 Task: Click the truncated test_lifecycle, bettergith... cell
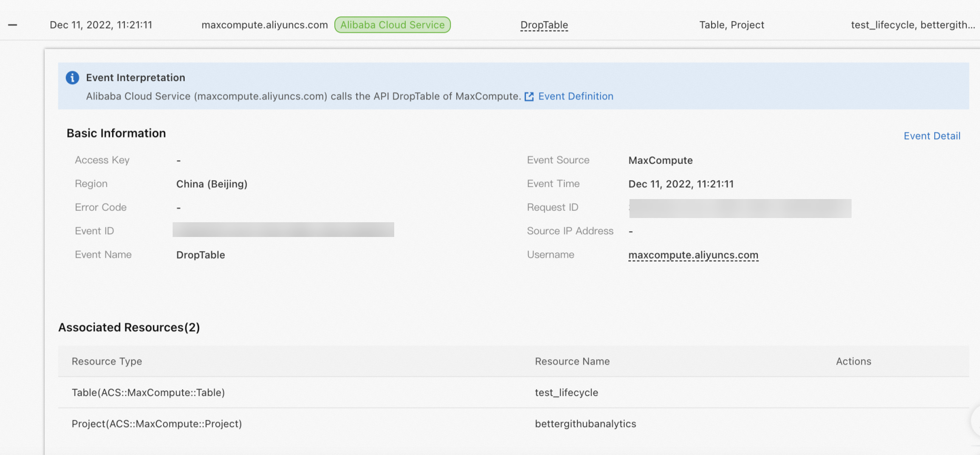click(913, 25)
